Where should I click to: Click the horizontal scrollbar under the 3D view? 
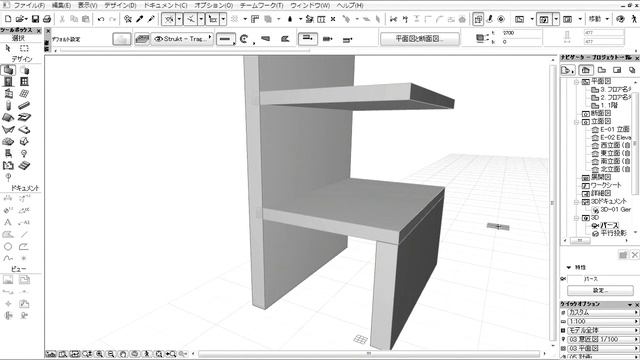coord(369,354)
